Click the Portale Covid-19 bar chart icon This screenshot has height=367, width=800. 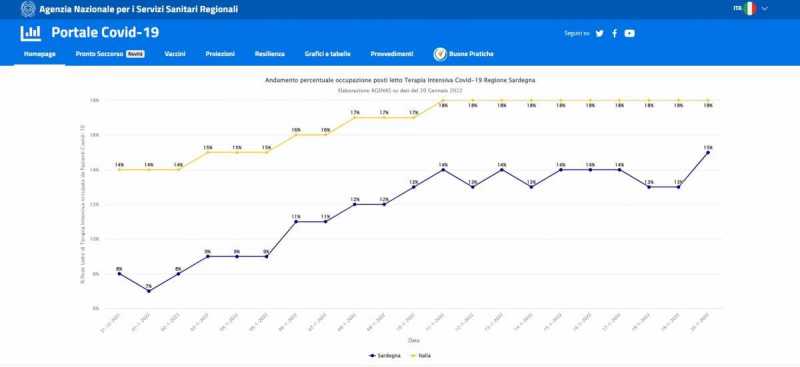click(x=31, y=33)
